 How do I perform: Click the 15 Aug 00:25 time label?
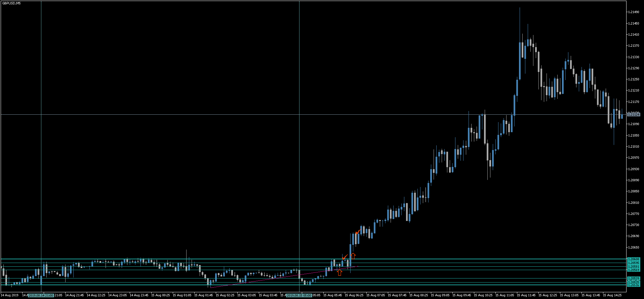(x=160, y=295)
